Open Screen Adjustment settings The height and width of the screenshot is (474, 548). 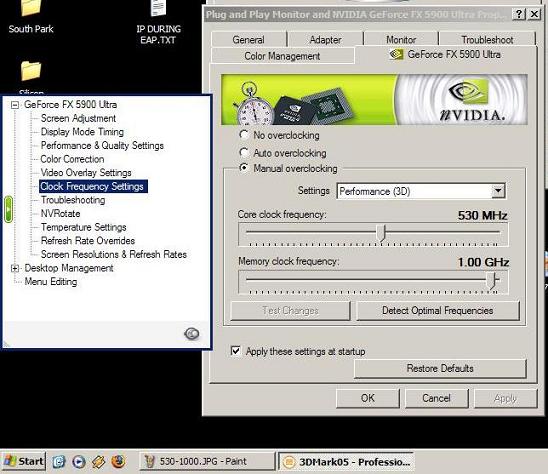[x=78, y=118]
